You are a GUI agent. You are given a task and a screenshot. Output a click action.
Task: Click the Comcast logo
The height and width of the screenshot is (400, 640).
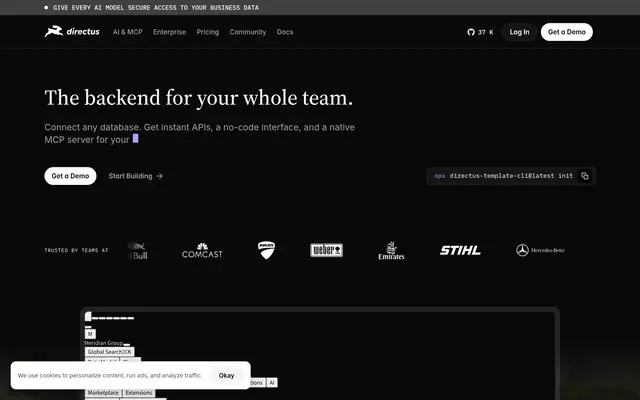click(202, 251)
